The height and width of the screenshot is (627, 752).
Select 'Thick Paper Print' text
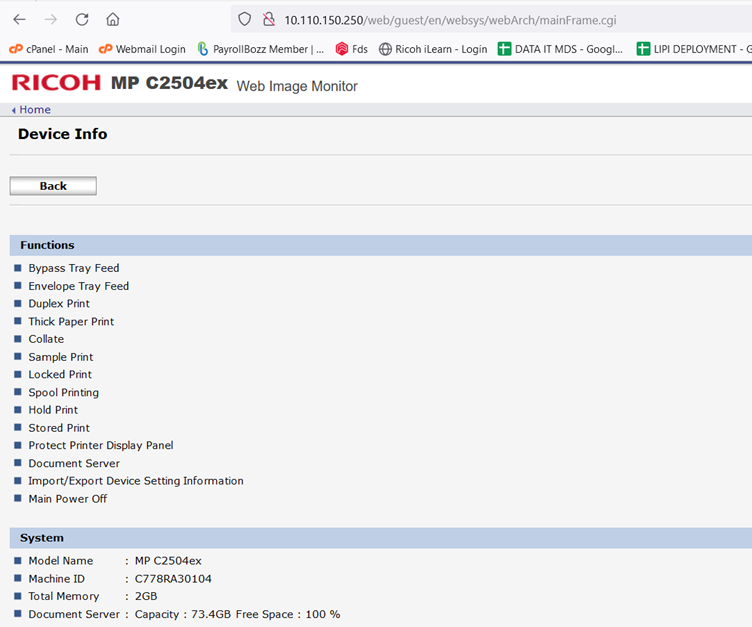click(x=71, y=321)
